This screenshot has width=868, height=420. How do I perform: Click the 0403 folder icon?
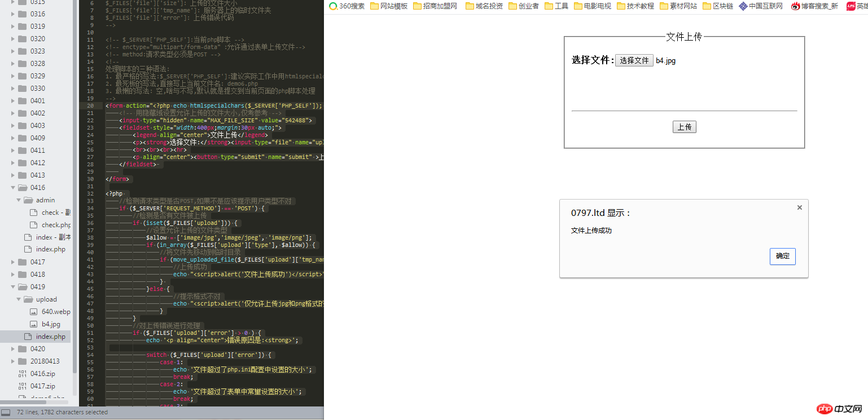(23, 126)
